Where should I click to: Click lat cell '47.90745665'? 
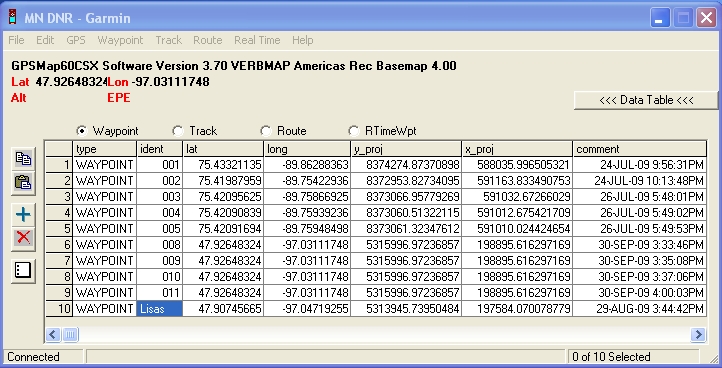tap(223, 309)
